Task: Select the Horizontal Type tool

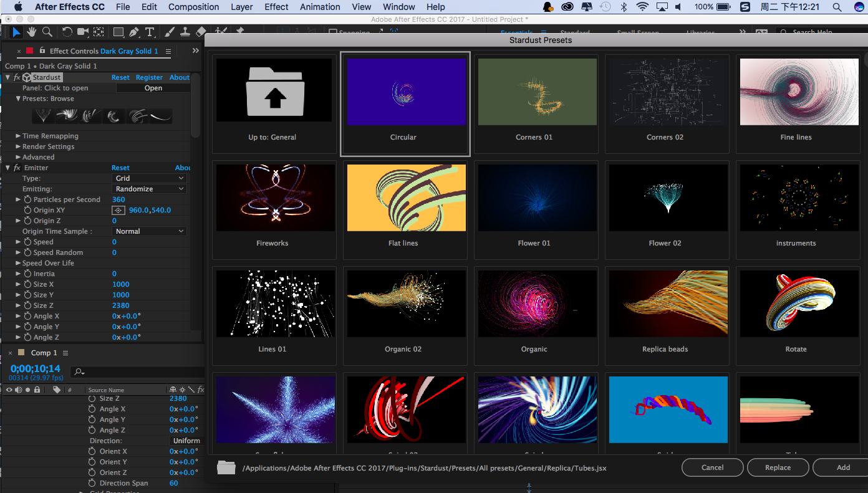Action: (x=150, y=32)
